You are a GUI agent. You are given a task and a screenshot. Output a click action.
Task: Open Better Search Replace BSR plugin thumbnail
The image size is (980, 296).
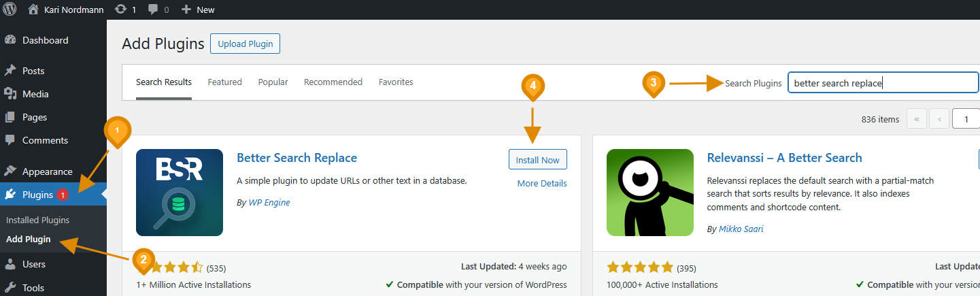click(180, 193)
